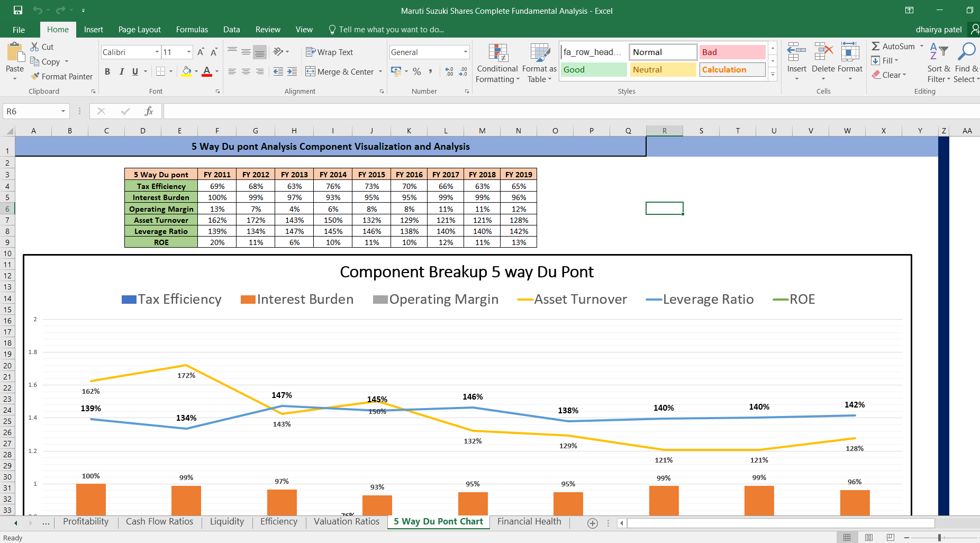Viewport: 980px width, 543px height.
Task: Apply the red Font Color
Action: (x=207, y=71)
